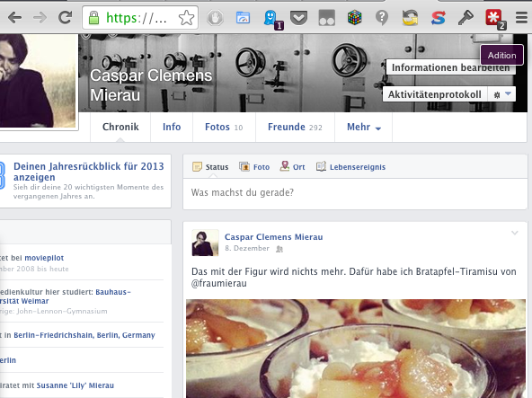Click the John-Lennon-Gymnasium text
Image resolution: width=532 pixels, height=398 pixels.
coord(62,311)
